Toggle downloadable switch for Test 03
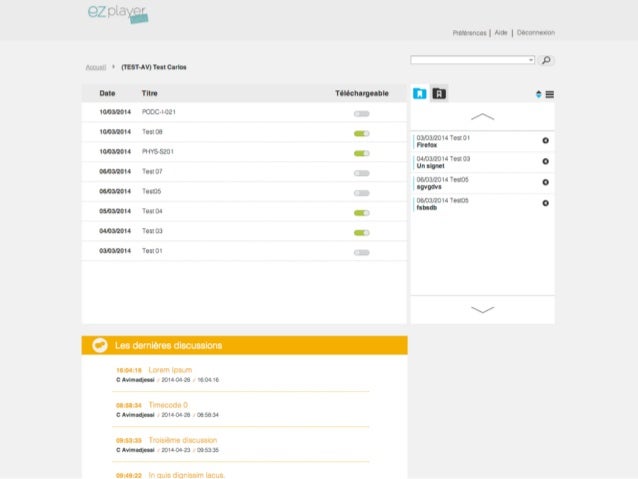 coord(361,233)
